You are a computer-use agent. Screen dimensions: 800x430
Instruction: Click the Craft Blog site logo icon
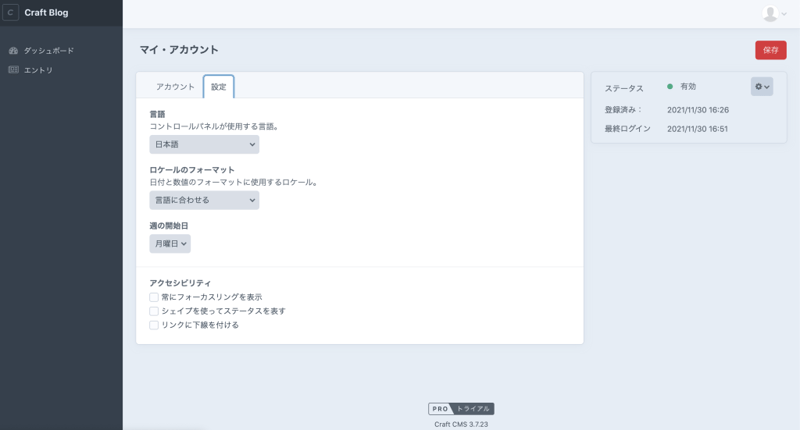pos(12,13)
